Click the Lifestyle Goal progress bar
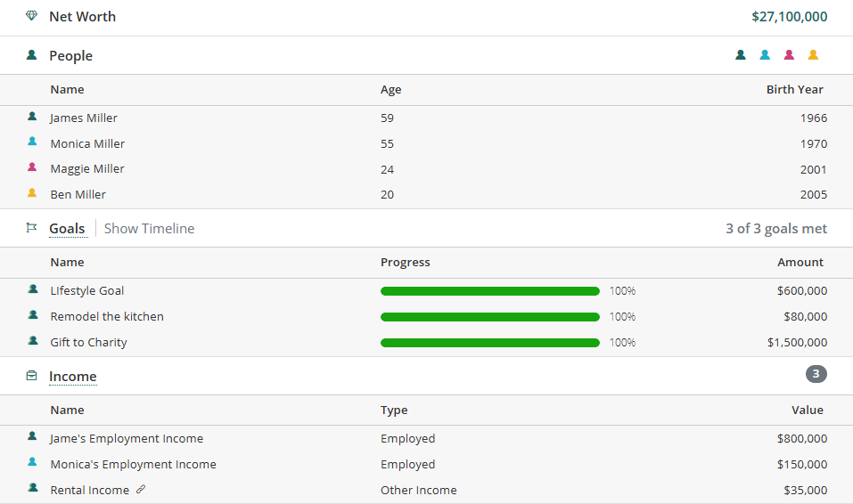853x504 pixels. coord(489,291)
